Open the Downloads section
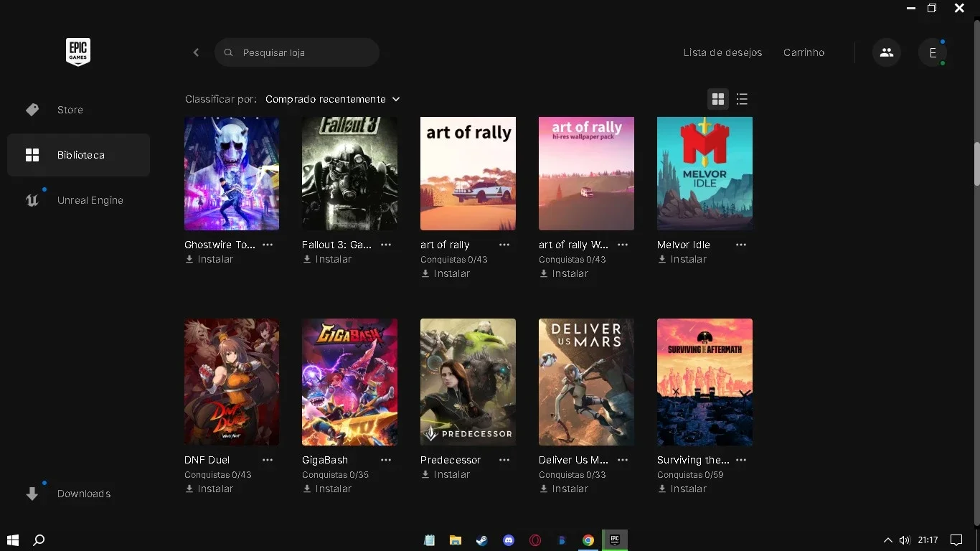Screen dimensions: 980x551 click(x=78, y=494)
